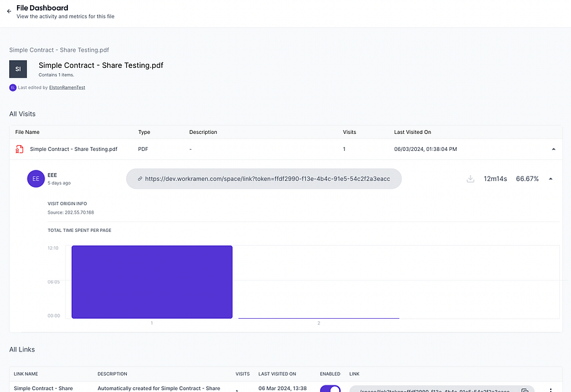Click the '06/03/2024, 01:38:04 PM' timestamp
Viewport: 571px width, 392px height.
pyautogui.click(x=425, y=149)
